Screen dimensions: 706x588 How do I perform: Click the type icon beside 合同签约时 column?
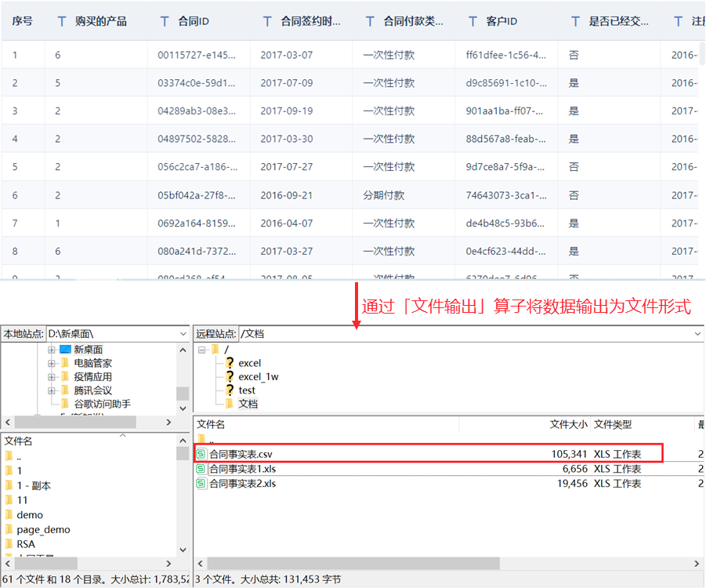pyautogui.click(x=267, y=21)
